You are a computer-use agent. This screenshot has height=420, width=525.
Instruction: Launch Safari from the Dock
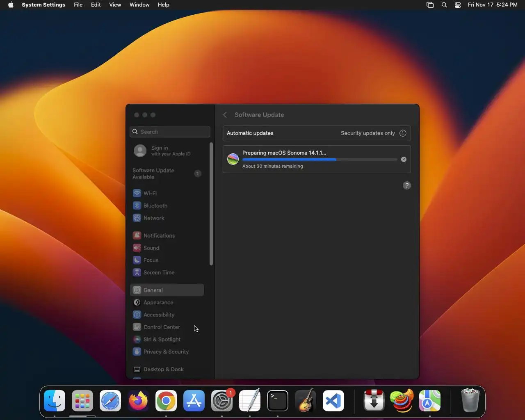coord(110,401)
